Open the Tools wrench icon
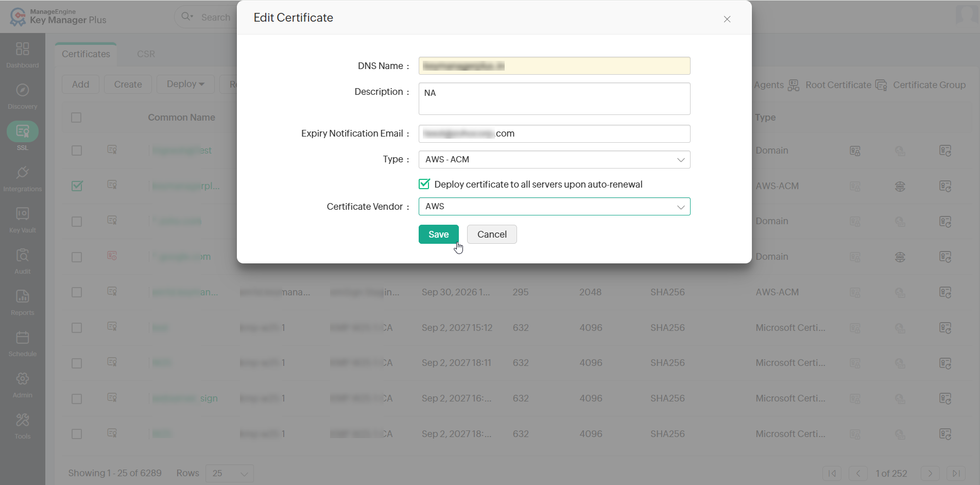The height and width of the screenshot is (485, 980). pyautogui.click(x=23, y=420)
